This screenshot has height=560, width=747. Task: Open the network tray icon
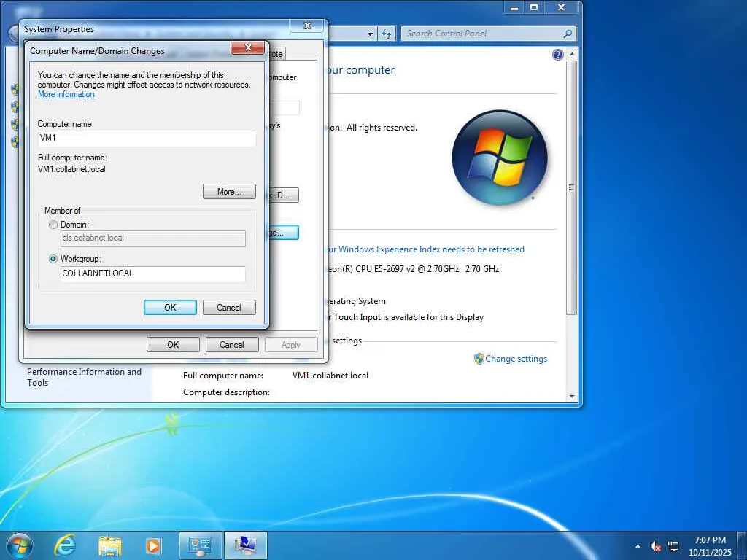pyautogui.click(x=673, y=546)
